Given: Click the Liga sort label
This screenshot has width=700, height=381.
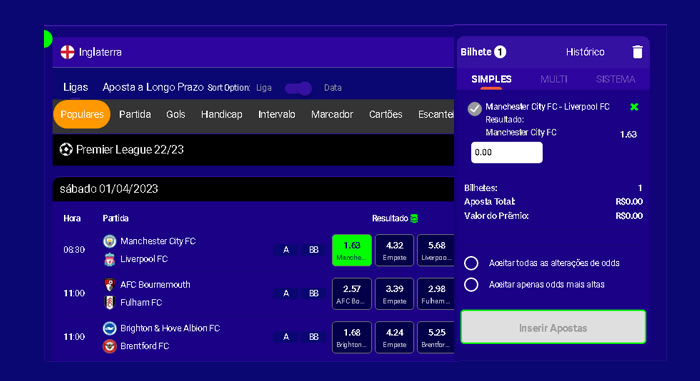Looking at the screenshot, I should [264, 88].
